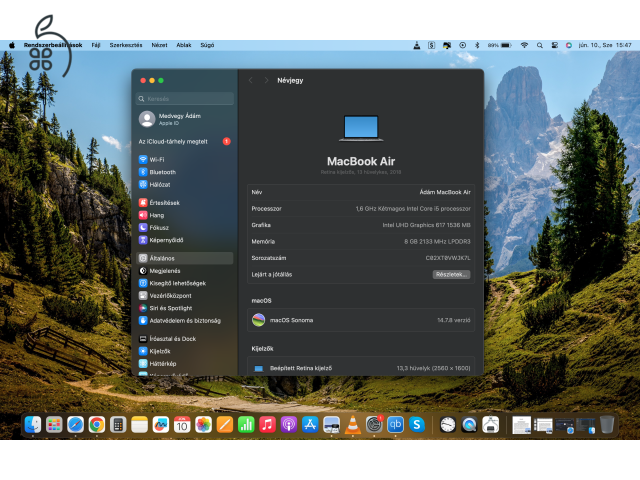640x480 pixels.
Task: Open Podcasts app in the Dock
Action: coord(289,425)
